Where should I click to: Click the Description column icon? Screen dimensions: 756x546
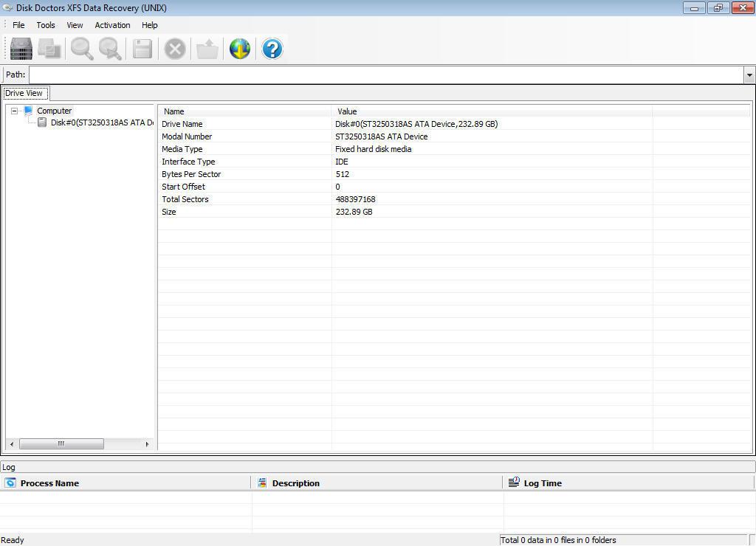coord(262,483)
